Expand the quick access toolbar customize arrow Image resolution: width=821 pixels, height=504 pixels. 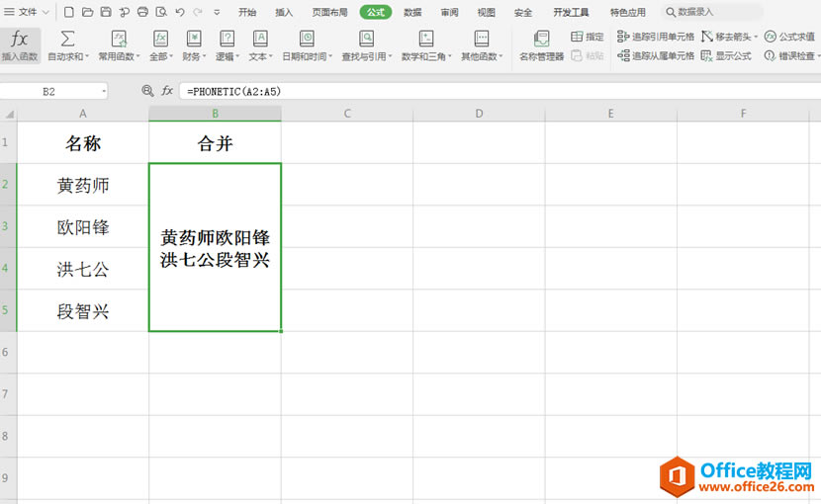pos(217,13)
